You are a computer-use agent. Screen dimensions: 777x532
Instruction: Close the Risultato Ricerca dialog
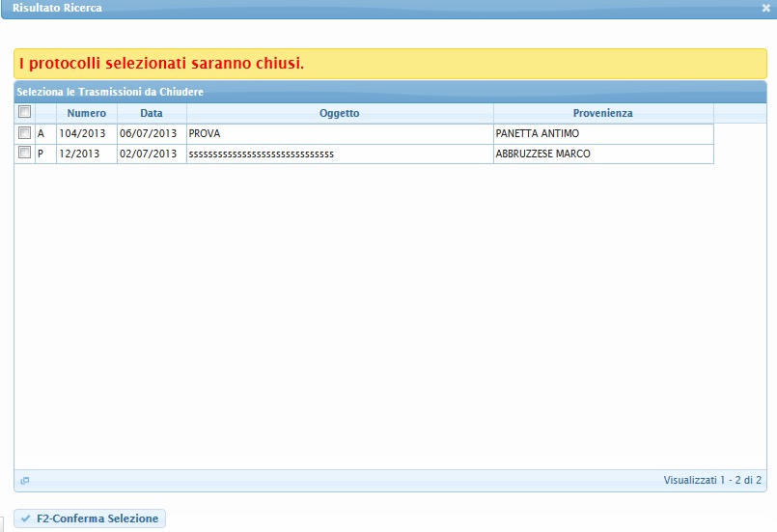(x=765, y=8)
